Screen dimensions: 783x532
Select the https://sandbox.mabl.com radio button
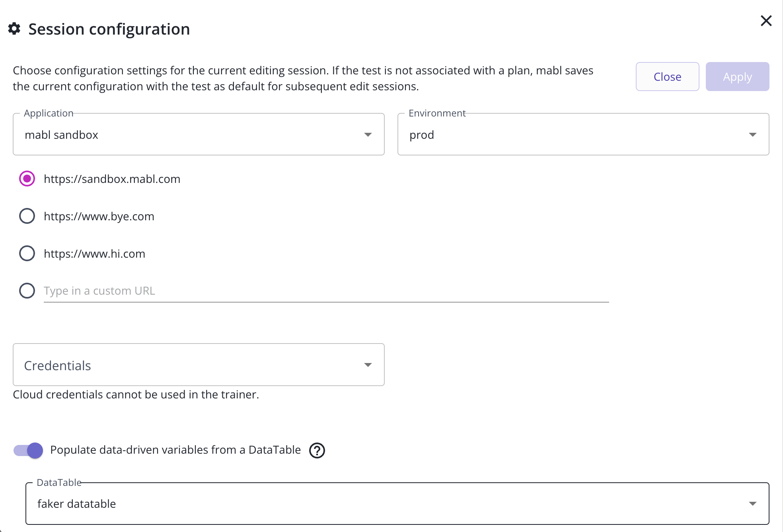click(27, 179)
